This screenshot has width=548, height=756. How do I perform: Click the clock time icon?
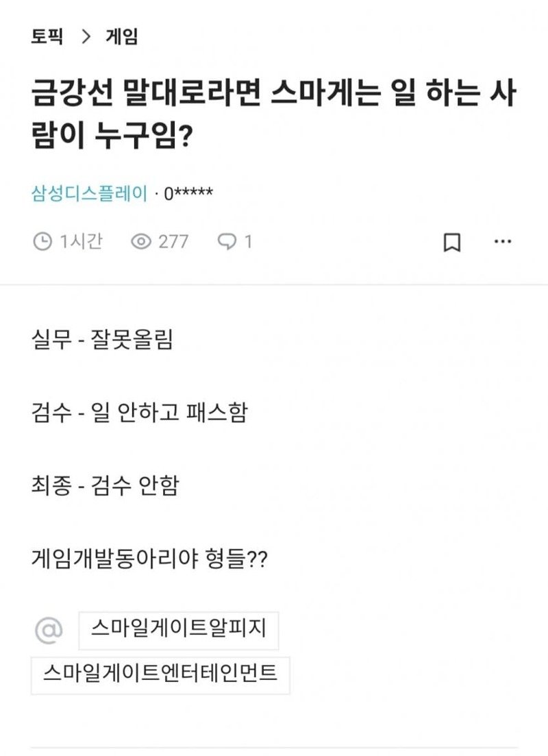coord(42,242)
